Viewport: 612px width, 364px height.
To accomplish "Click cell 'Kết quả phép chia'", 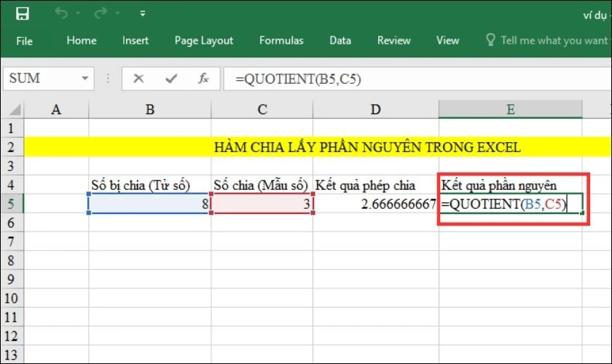I will point(376,185).
